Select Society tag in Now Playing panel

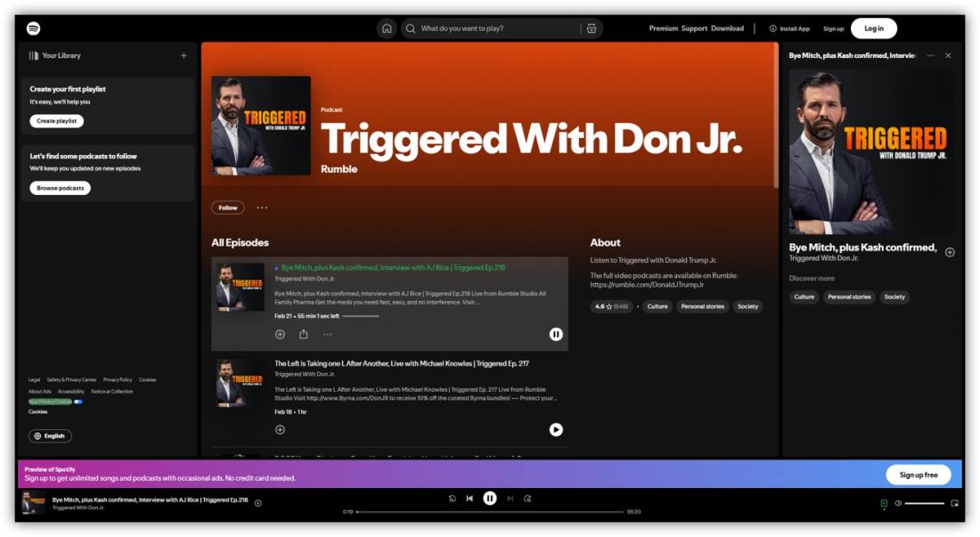894,297
